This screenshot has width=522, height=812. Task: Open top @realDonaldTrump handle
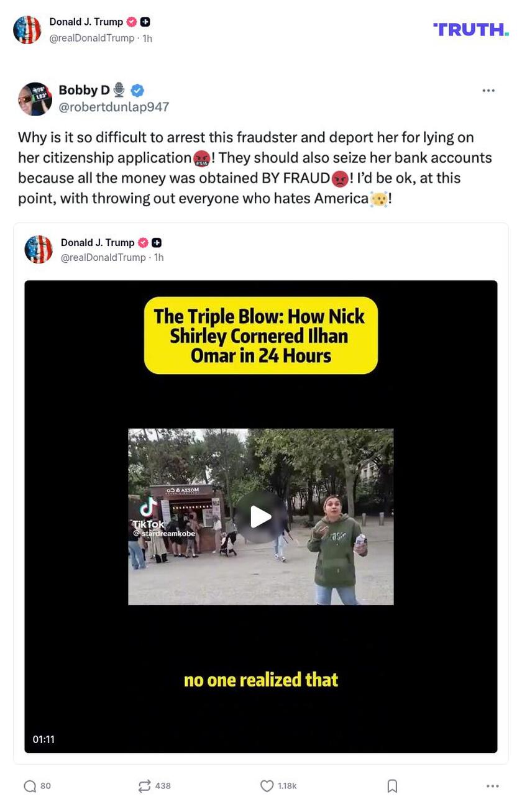click(92, 38)
